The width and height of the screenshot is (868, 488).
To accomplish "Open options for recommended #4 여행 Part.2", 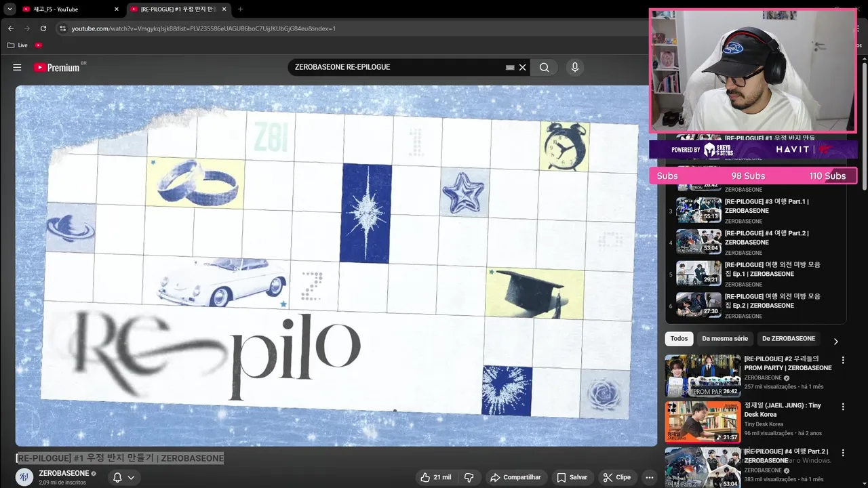I will [x=843, y=453].
